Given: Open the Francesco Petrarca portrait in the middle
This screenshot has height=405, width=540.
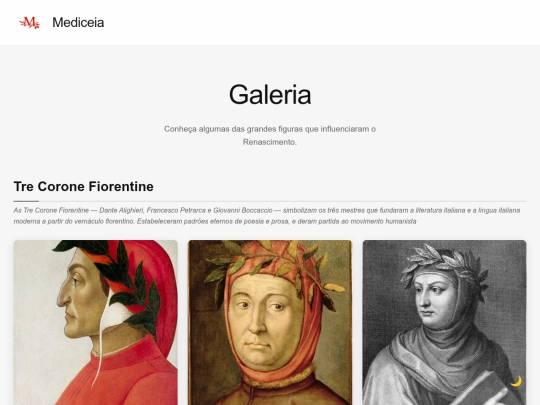Looking at the screenshot, I should click(x=270, y=323).
